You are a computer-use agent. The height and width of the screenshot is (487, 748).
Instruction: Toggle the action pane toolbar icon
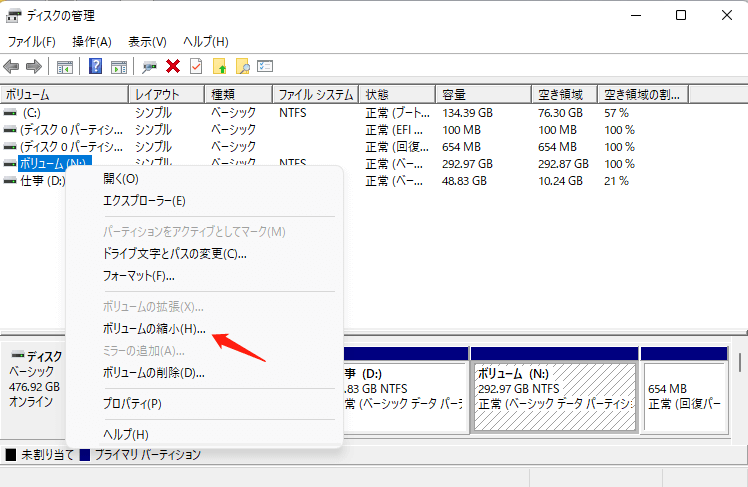click(x=119, y=67)
